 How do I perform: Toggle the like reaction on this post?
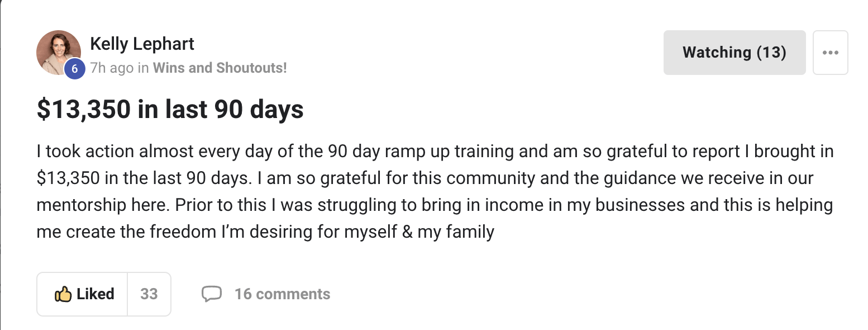[81, 294]
